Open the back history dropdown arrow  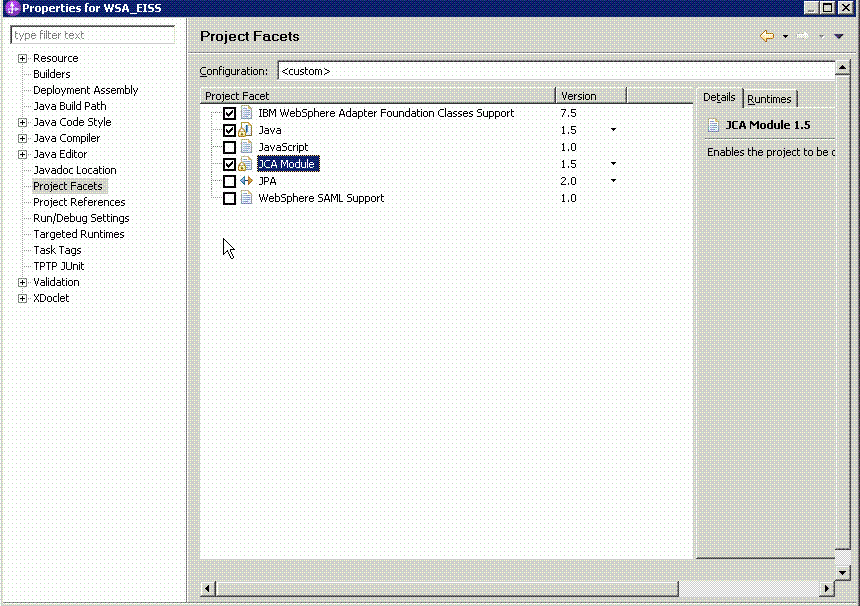click(785, 37)
